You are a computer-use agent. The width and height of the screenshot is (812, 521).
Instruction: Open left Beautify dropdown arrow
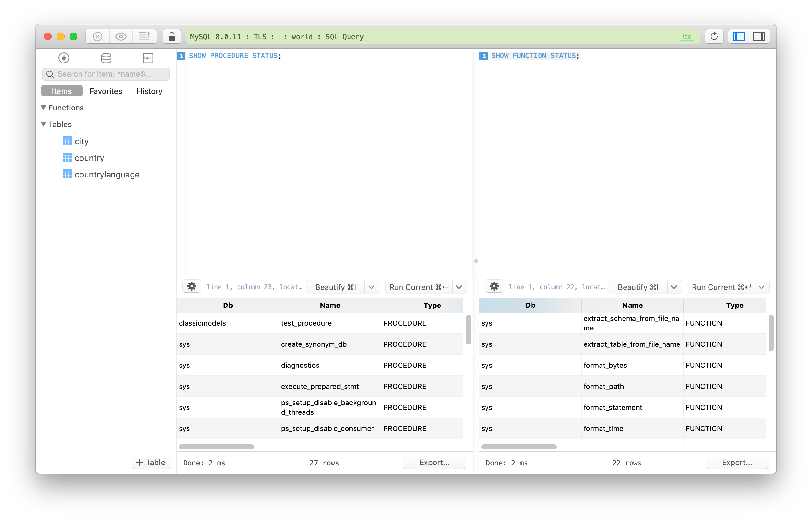(372, 287)
